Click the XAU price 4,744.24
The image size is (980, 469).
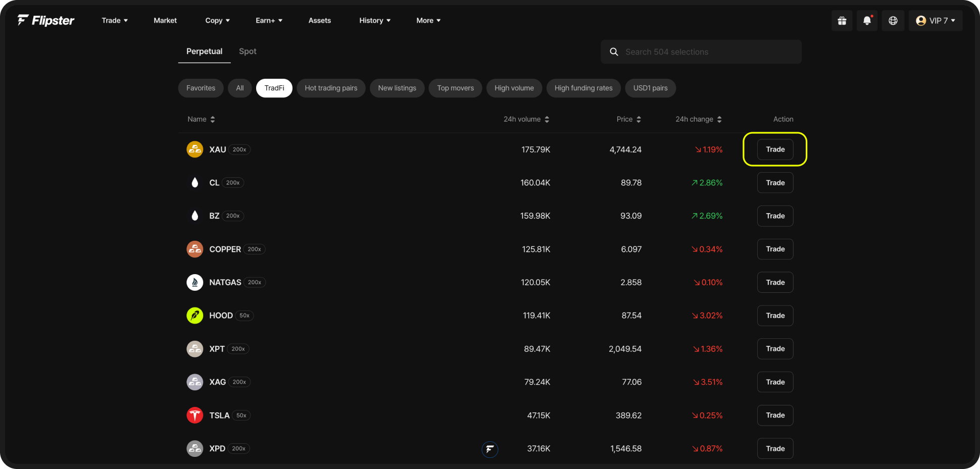[625, 149]
